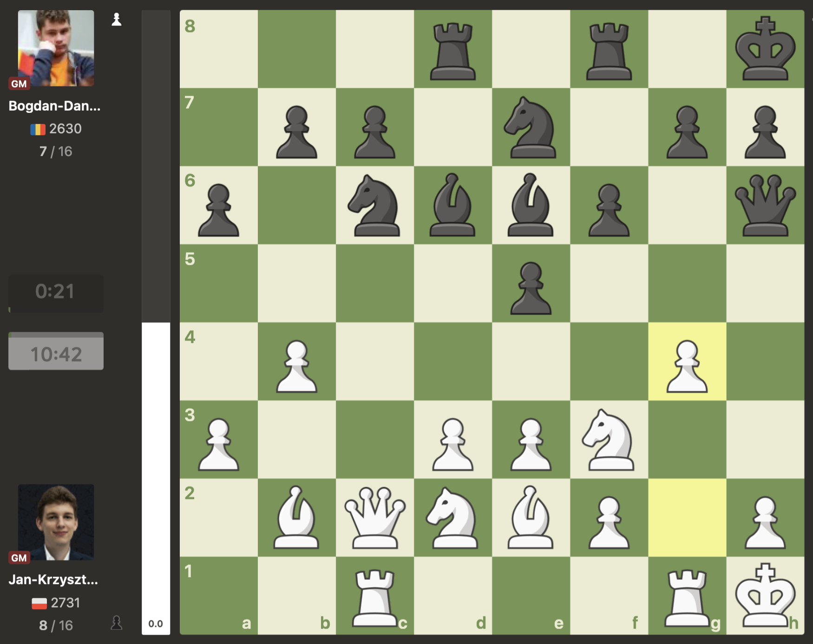Screen dimensions: 813x644
Task: Click the white pawn icon near Jan-Krzysztof's score
Action: point(117,623)
